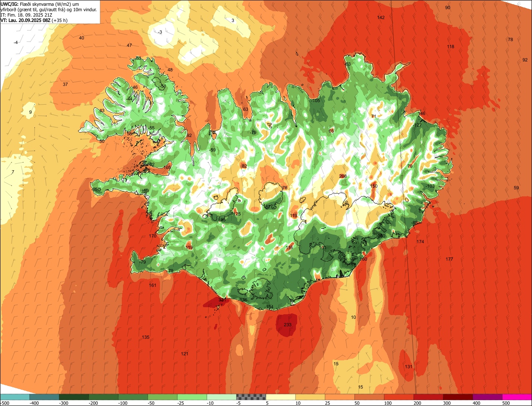The height and width of the screenshot is (406, 532).
Task: Click the map value '63' on the north coast
Action: [x=246, y=109]
